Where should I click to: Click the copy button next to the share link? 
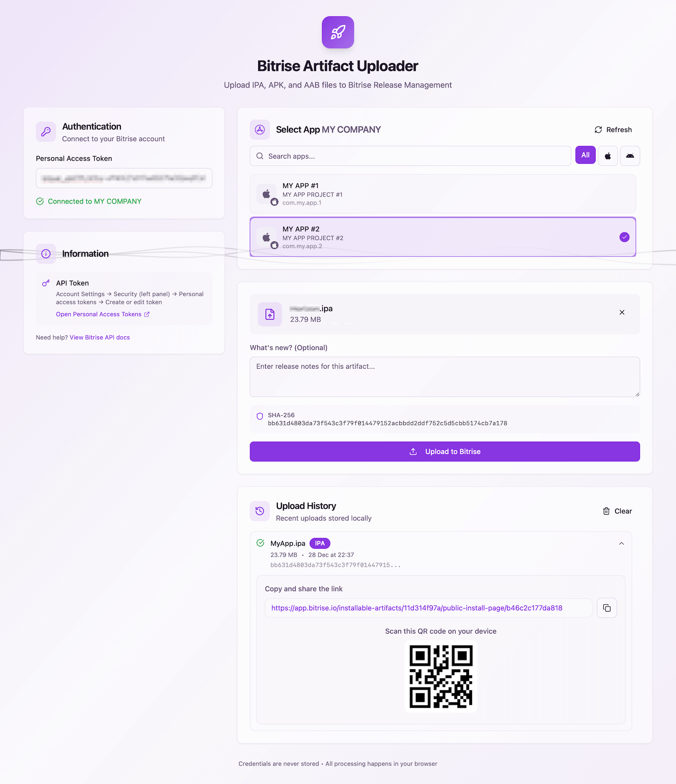coord(607,607)
